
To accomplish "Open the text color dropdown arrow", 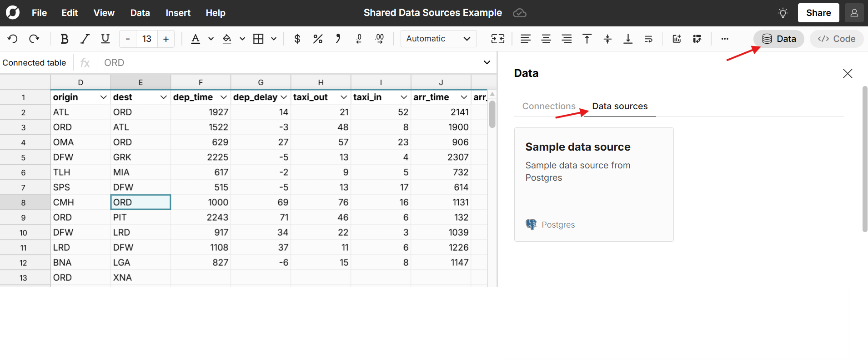I will tap(211, 39).
